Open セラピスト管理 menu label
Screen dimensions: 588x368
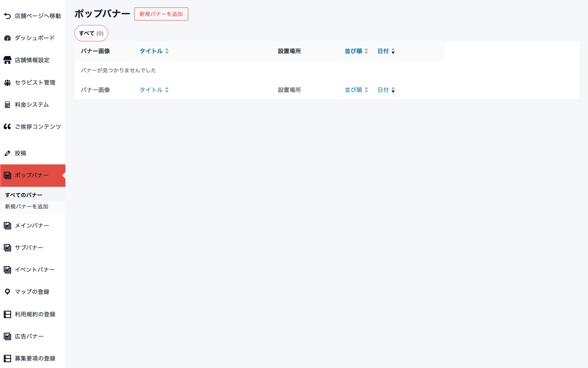coord(35,82)
